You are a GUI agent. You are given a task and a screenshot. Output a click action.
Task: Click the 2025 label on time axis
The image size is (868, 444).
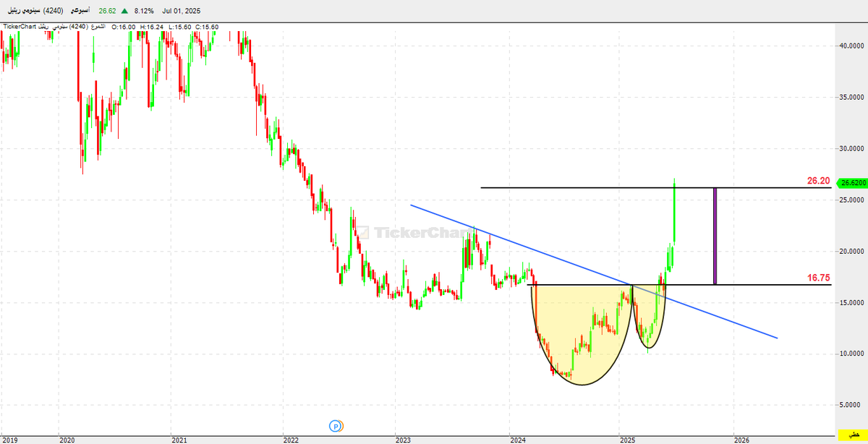pyautogui.click(x=628, y=439)
